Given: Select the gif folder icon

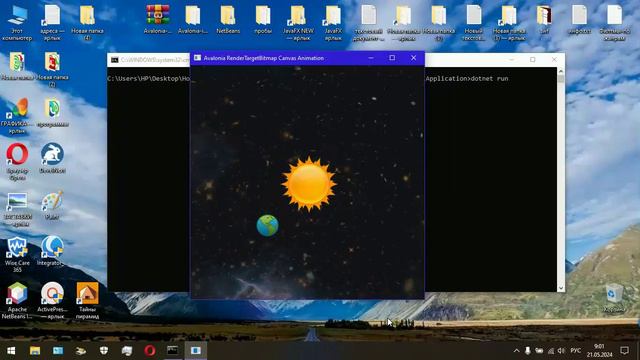Looking at the screenshot, I should coord(544,20).
